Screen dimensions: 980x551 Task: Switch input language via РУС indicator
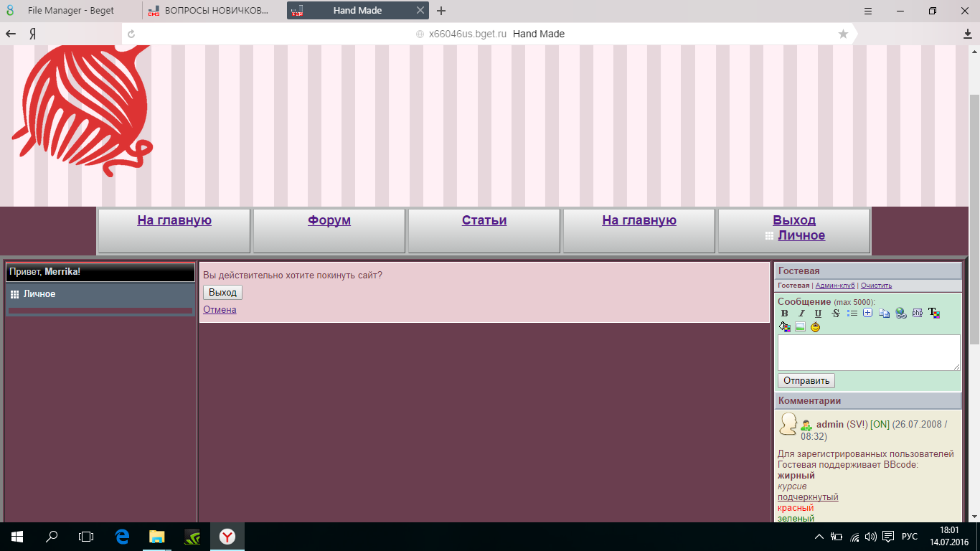tap(909, 537)
